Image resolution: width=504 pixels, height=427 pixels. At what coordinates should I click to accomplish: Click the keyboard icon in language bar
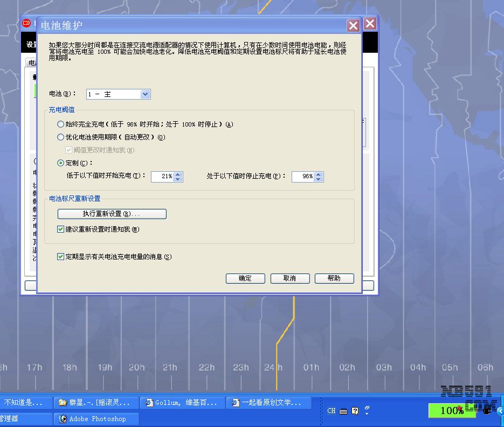point(344,411)
